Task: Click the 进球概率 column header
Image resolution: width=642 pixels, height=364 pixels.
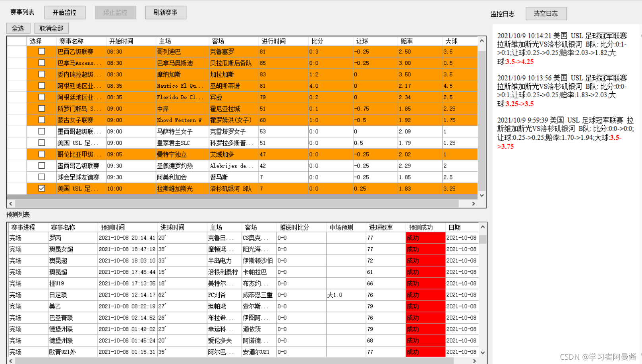Action: coord(385,227)
